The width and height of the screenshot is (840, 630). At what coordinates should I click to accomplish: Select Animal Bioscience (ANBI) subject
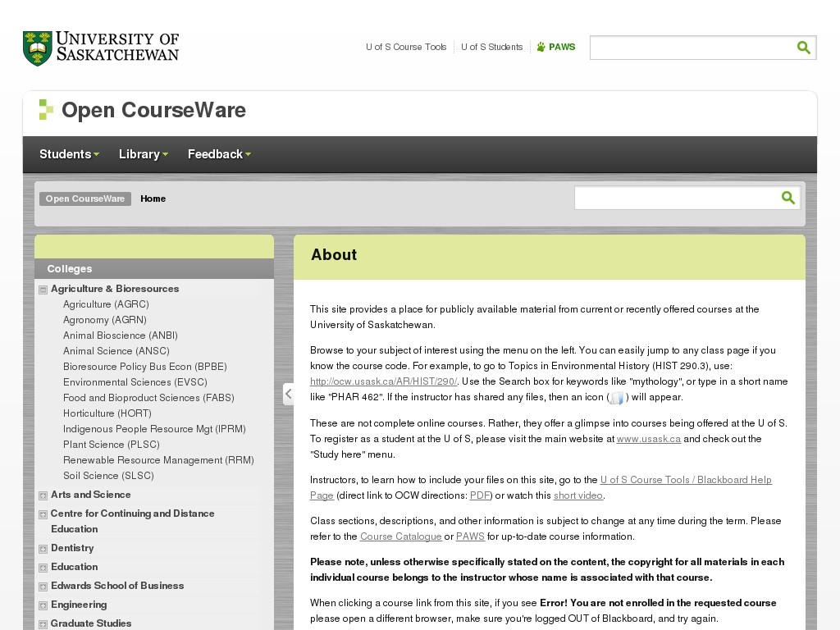coord(121,336)
